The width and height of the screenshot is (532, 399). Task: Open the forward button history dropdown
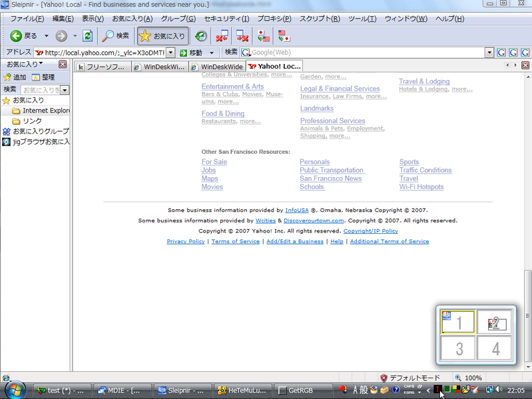75,36
